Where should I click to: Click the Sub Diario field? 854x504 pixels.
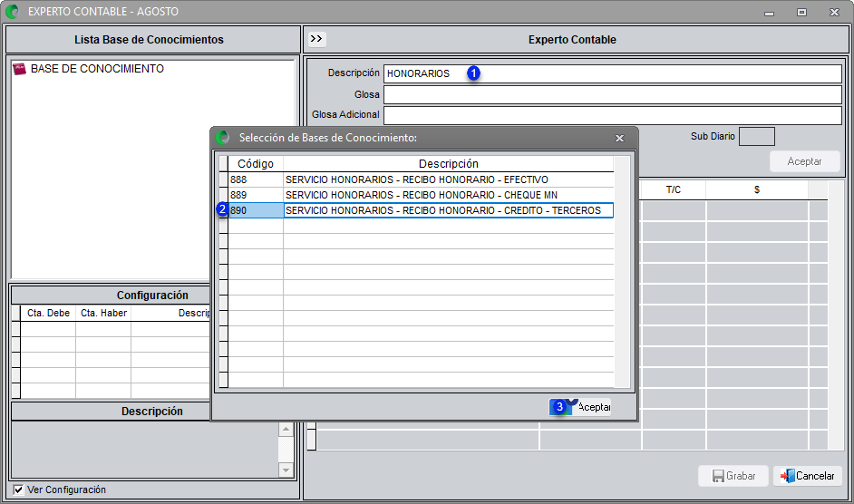pos(756,136)
